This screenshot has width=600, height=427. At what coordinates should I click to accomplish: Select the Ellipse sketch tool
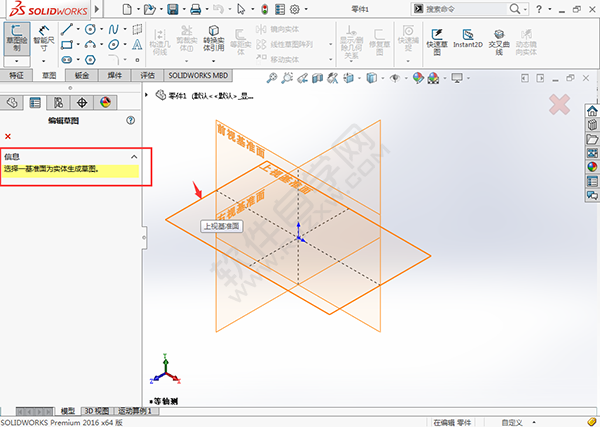114,45
